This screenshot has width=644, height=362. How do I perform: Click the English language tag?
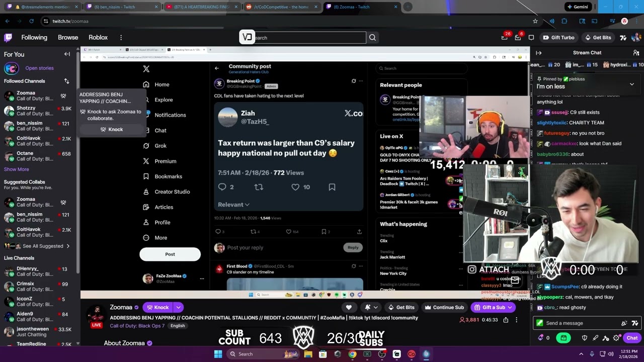pyautogui.click(x=178, y=326)
